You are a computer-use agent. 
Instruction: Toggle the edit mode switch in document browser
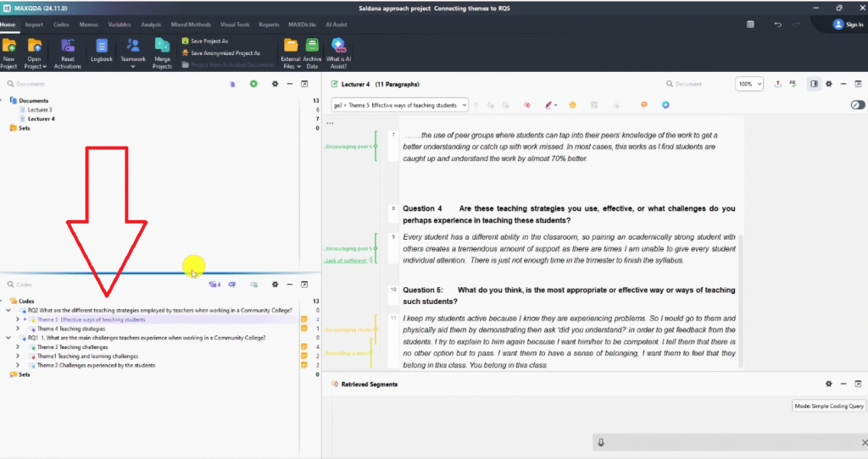[x=857, y=105]
